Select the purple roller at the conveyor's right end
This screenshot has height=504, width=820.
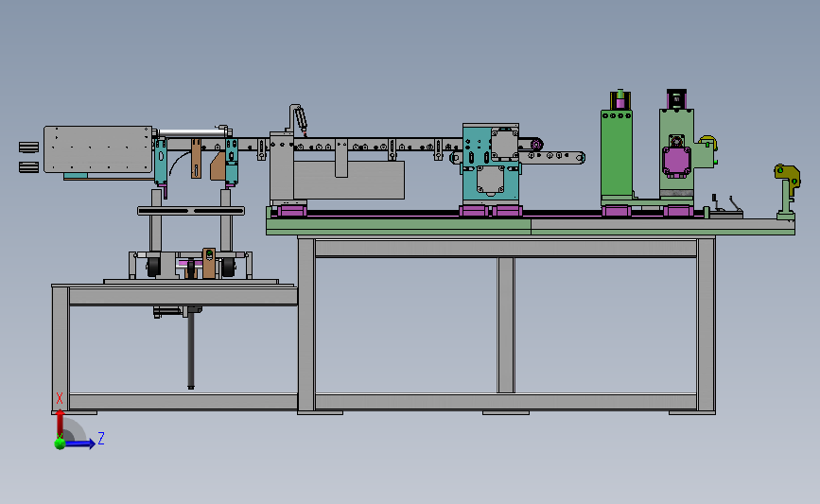[536, 145]
